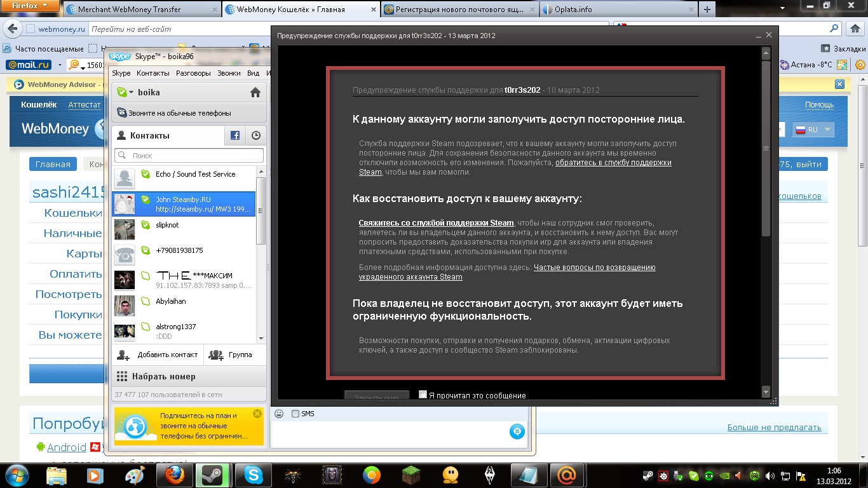Select John Steamby.RU contact in Skype

coord(184,204)
